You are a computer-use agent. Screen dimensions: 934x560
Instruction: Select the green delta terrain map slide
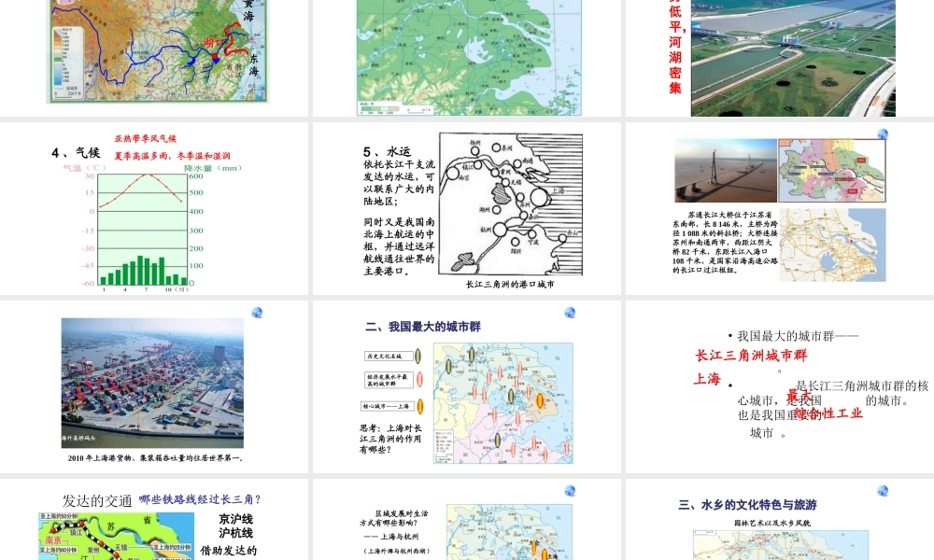point(467,58)
